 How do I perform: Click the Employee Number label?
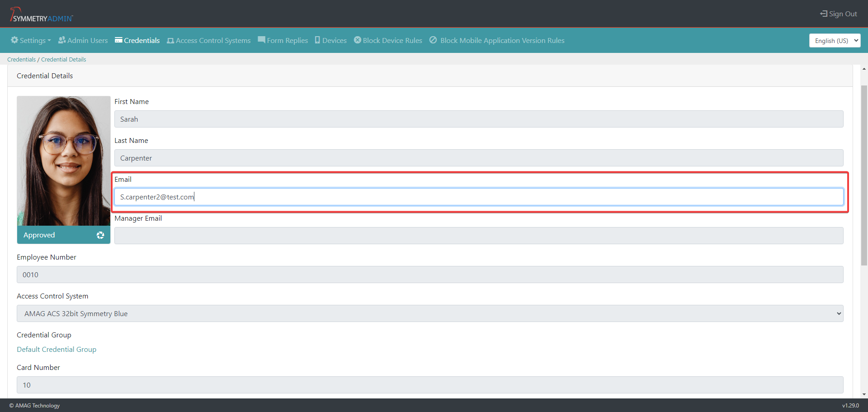(x=47, y=257)
